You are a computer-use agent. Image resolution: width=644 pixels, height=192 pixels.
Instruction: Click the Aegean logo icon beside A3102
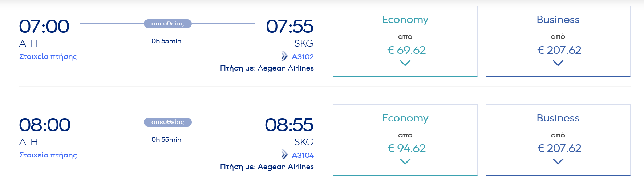284,56
